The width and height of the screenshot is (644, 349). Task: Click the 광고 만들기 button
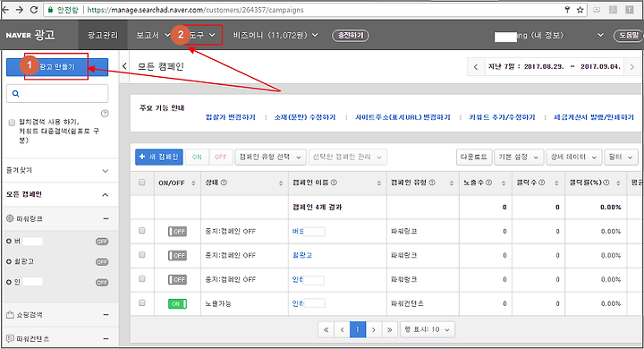(x=57, y=67)
